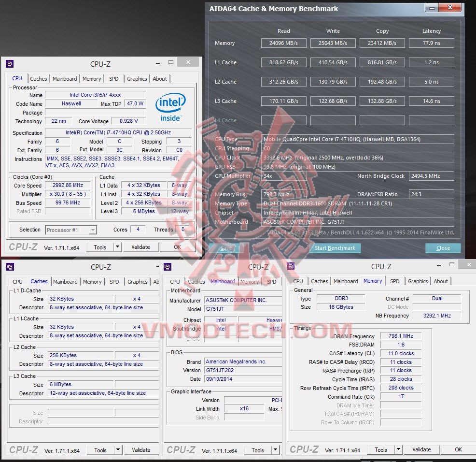
Task: Click Manufacturer ASUSTeK COMPUTER INC. field
Action: click(x=243, y=300)
